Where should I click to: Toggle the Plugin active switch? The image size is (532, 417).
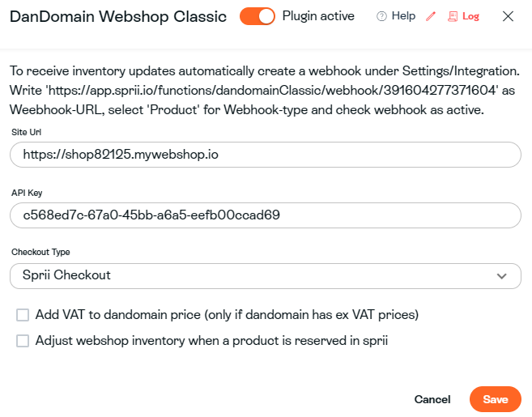[x=257, y=16]
